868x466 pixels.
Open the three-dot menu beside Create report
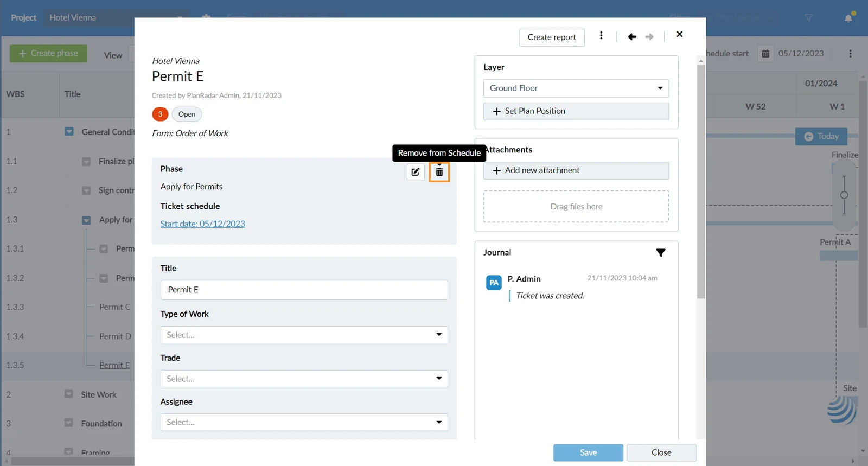601,36
